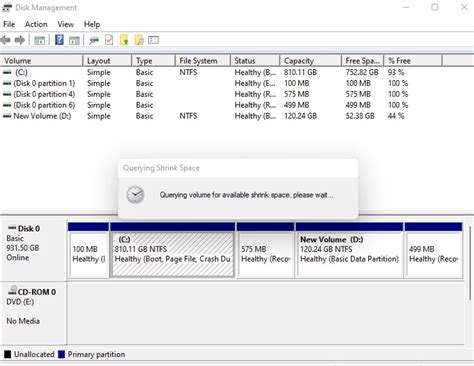The image size is (474, 366).
Task: Select the (C:) 810.11 GB NTFS partition block
Action: click(x=173, y=254)
